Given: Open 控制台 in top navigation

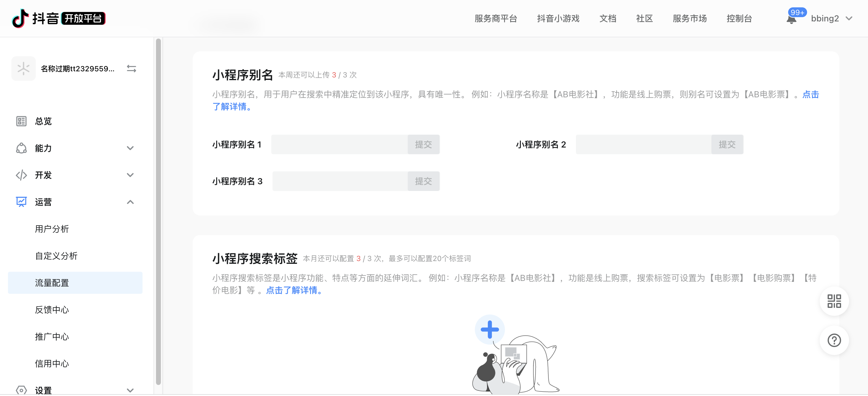Looking at the screenshot, I should pos(739,19).
